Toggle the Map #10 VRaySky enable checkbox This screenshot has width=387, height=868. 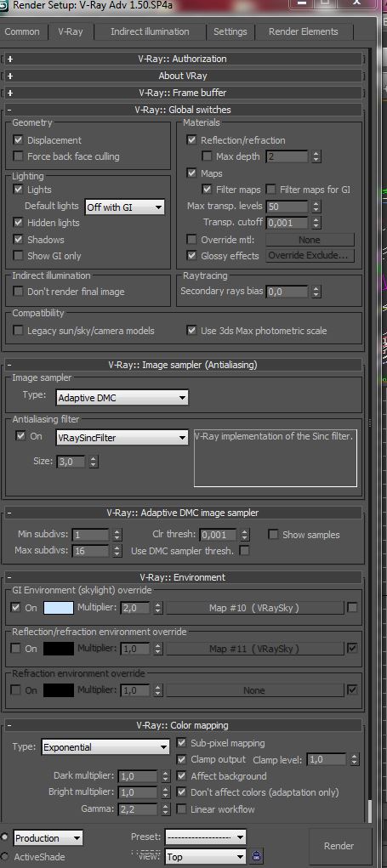pyautogui.click(x=351, y=607)
